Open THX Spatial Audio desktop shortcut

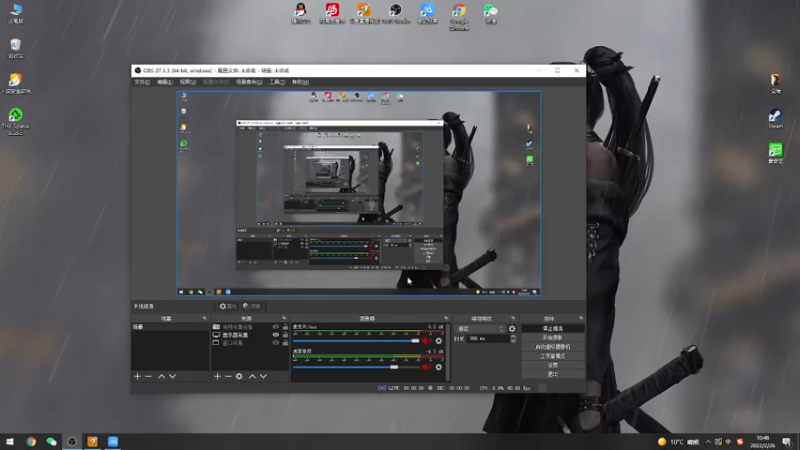[16, 122]
